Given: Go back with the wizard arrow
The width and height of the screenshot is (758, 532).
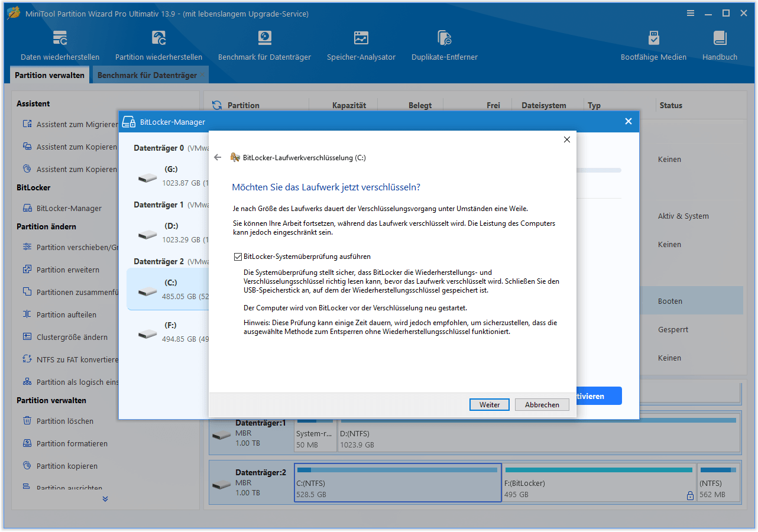Looking at the screenshot, I should [x=218, y=157].
